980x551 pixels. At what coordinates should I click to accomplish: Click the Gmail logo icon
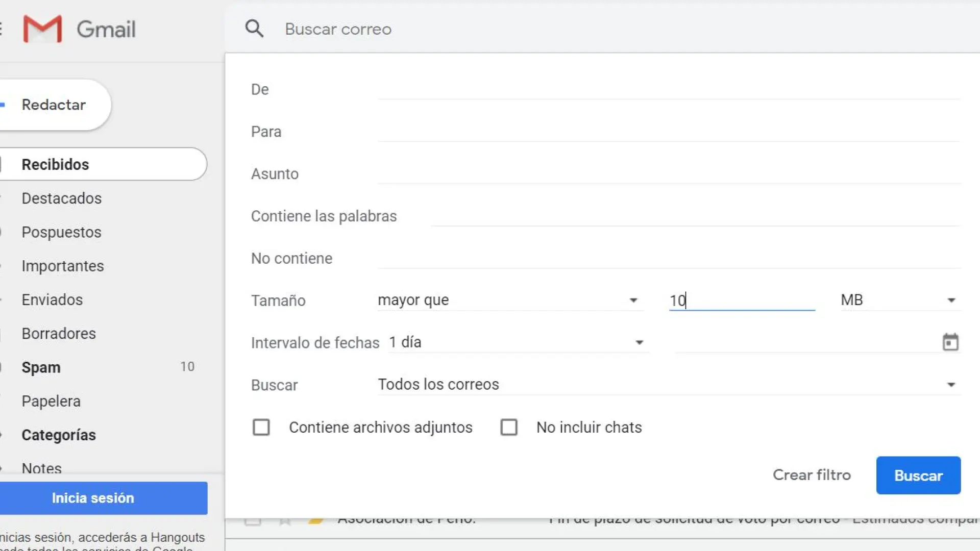43,29
